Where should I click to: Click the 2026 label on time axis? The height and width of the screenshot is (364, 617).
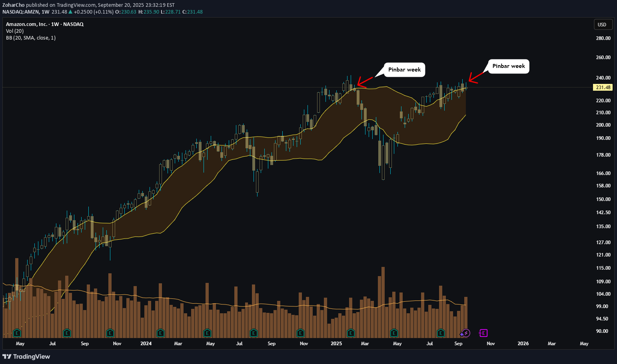(523, 344)
